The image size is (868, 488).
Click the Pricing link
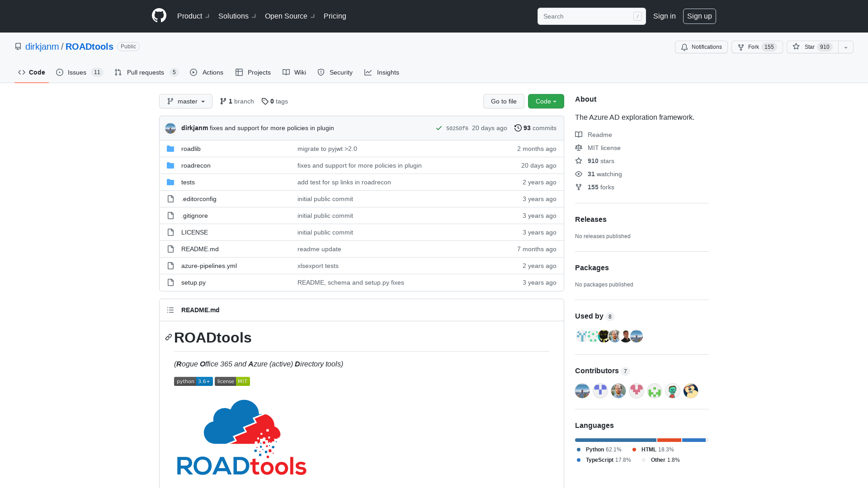pyautogui.click(x=335, y=16)
